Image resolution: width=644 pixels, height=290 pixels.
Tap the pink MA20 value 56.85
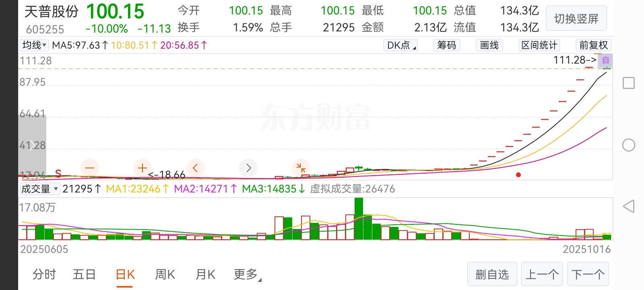coord(184,45)
